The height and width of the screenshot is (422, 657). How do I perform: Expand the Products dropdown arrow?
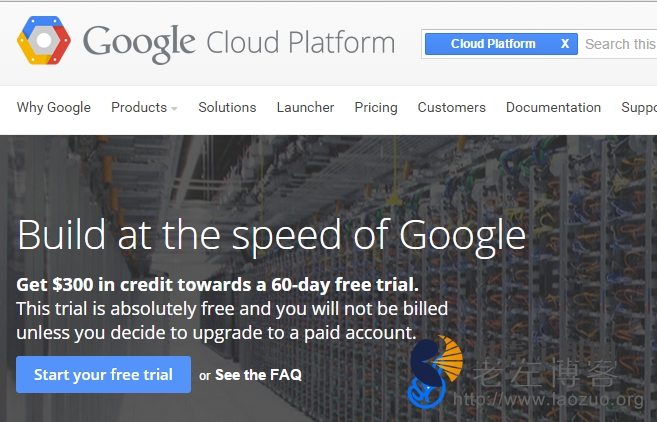point(174,108)
